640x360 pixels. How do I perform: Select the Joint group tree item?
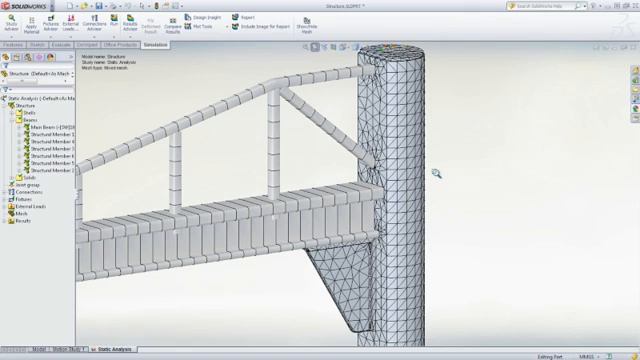tap(24, 185)
